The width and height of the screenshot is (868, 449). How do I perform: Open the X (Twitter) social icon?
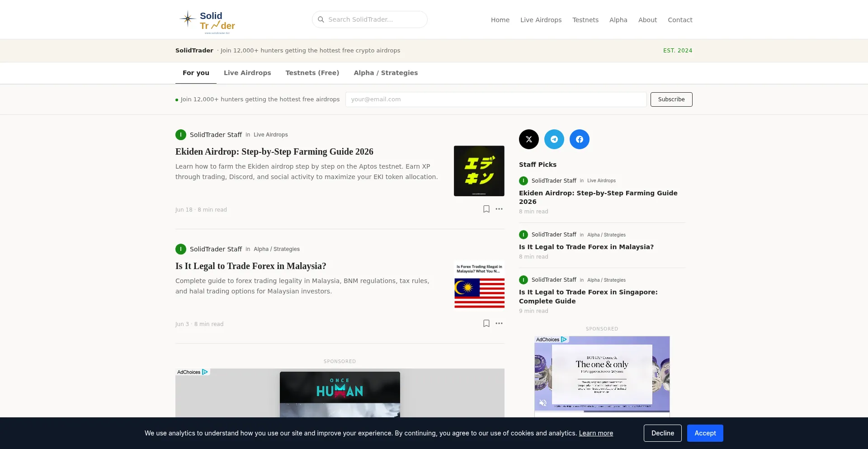pyautogui.click(x=529, y=139)
